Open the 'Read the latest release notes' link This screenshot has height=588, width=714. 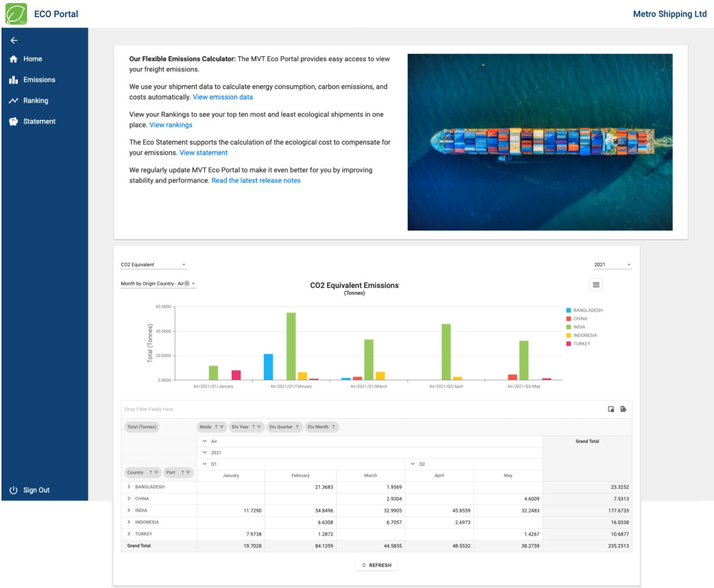256,181
